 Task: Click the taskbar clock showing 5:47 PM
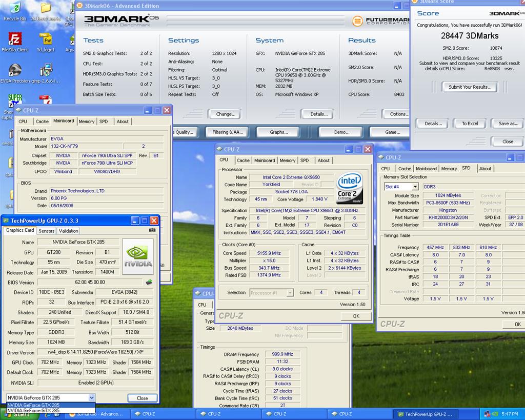(510, 414)
